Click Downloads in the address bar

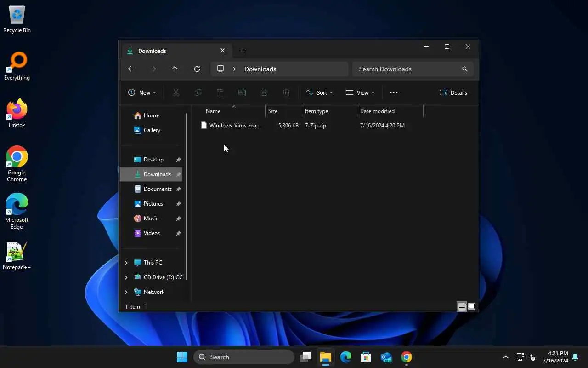tap(260, 69)
